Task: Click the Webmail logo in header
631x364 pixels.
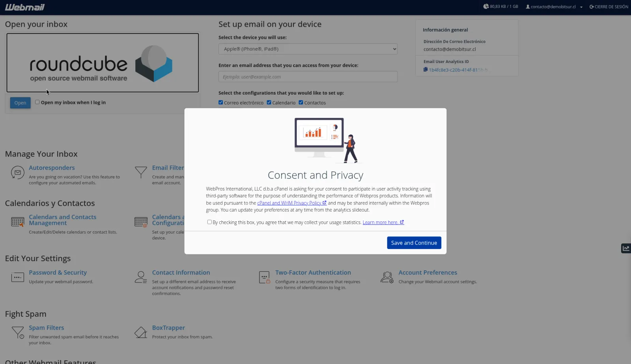Action: (x=24, y=7)
